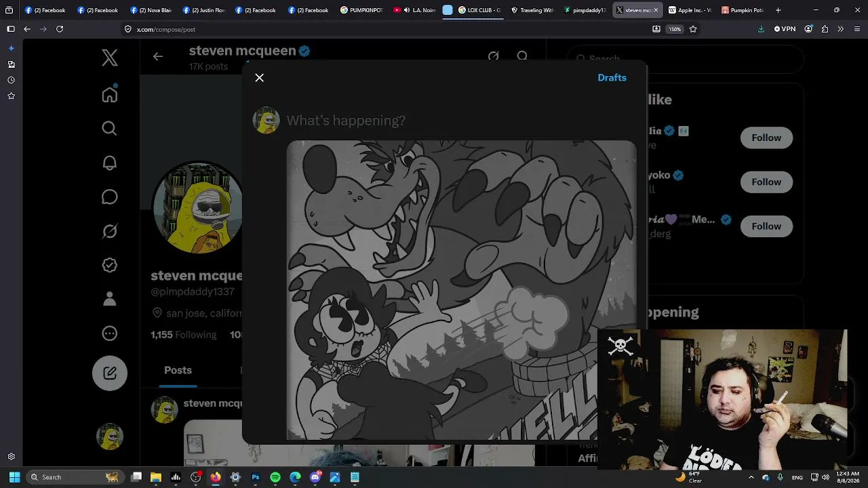Open Notifications bell in X sidebar
The image size is (868, 488).
(x=110, y=163)
